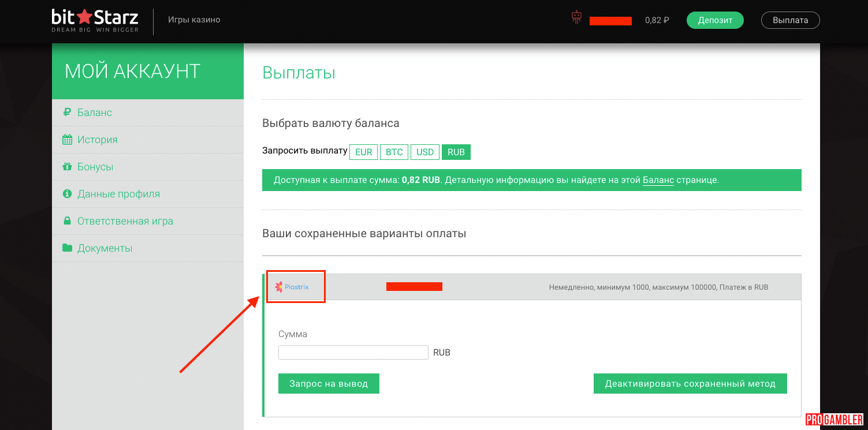Select EUR as payout currency
The width and height of the screenshot is (868, 430).
click(x=363, y=152)
